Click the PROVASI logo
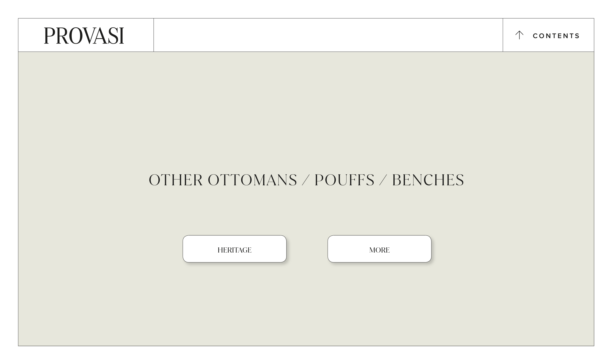 point(84,35)
